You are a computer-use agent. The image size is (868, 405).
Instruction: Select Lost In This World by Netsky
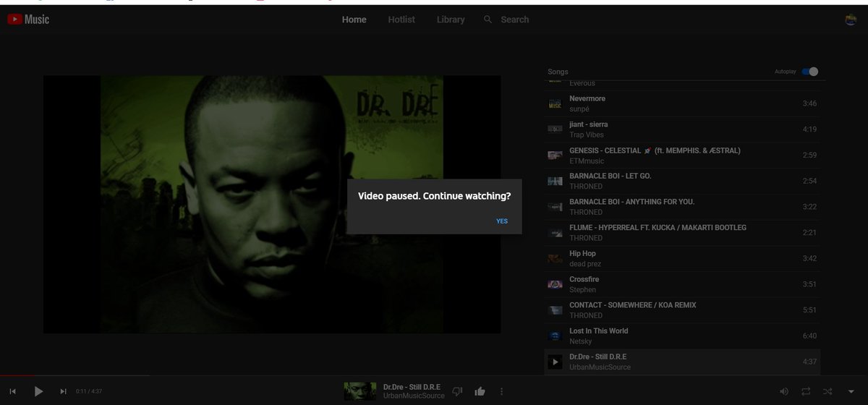pyautogui.click(x=684, y=336)
